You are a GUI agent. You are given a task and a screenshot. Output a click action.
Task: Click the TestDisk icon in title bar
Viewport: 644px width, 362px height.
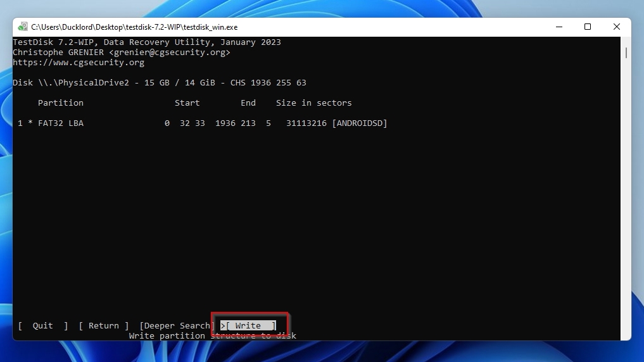tap(23, 27)
